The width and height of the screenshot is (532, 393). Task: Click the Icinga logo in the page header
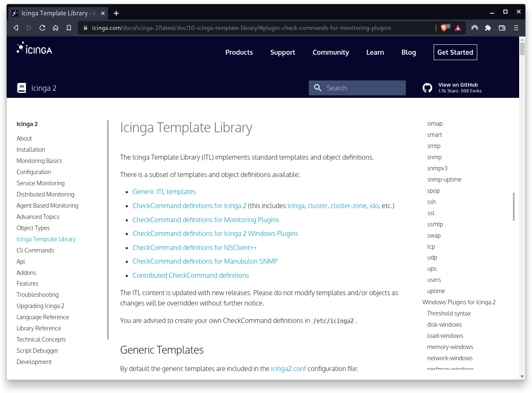[x=34, y=49]
